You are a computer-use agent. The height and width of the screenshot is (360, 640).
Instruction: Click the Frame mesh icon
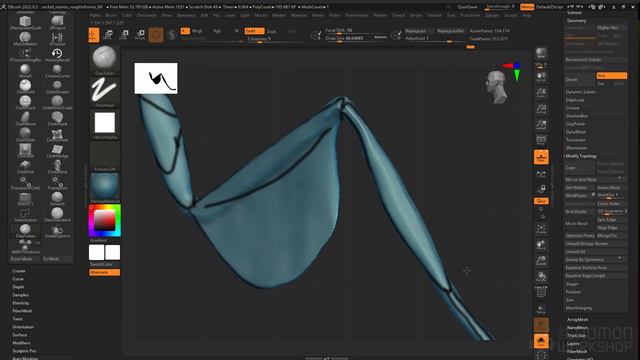click(x=541, y=229)
